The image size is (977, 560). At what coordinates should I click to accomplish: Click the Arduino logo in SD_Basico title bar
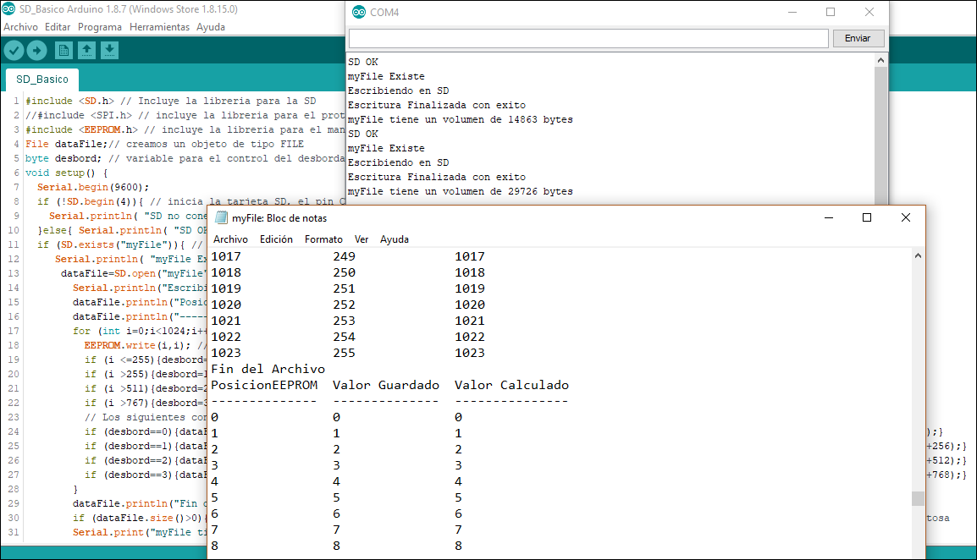[8, 8]
